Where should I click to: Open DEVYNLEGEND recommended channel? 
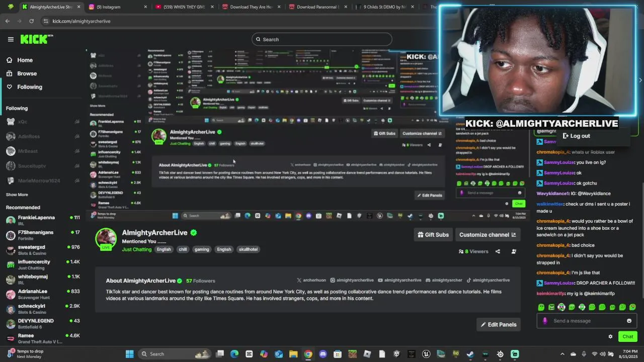[x=43, y=323]
